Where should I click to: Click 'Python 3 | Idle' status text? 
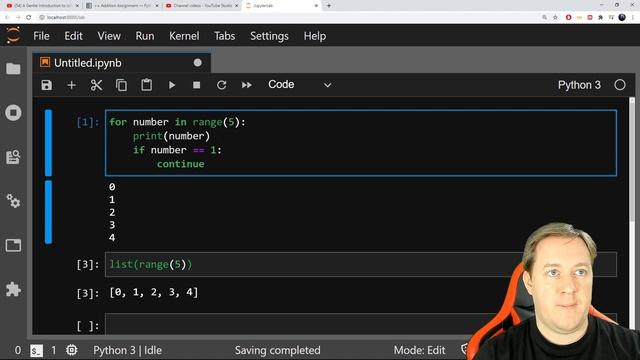[127, 350]
